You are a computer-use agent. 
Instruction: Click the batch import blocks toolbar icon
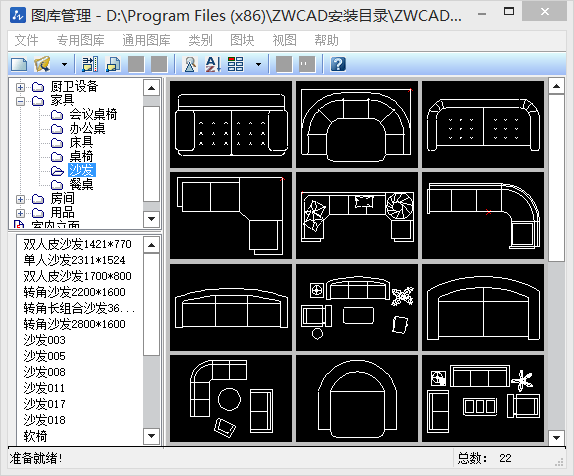(x=90, y=64)
